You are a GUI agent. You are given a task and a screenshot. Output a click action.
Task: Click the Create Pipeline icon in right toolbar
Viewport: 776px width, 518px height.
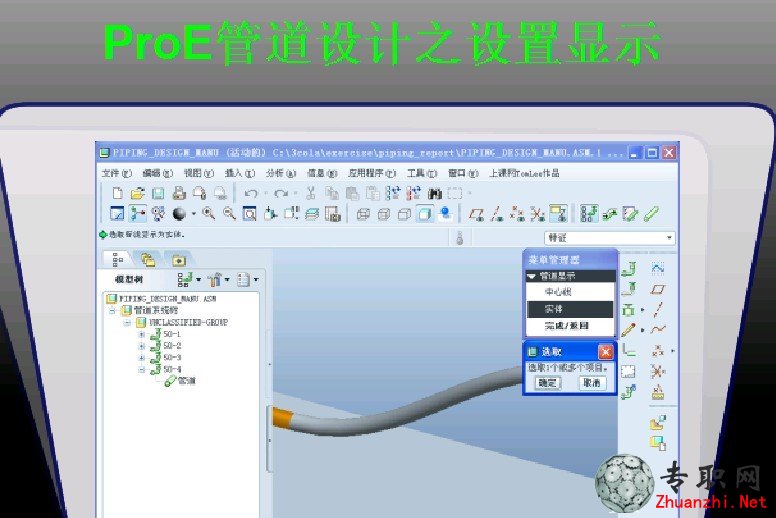(629, 269)
